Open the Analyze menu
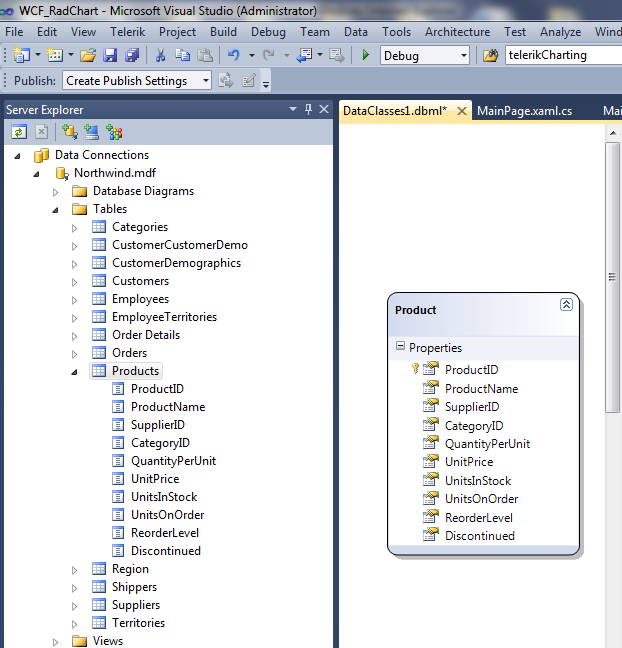This screenshot has width=622, height=648. click(560, 32)
